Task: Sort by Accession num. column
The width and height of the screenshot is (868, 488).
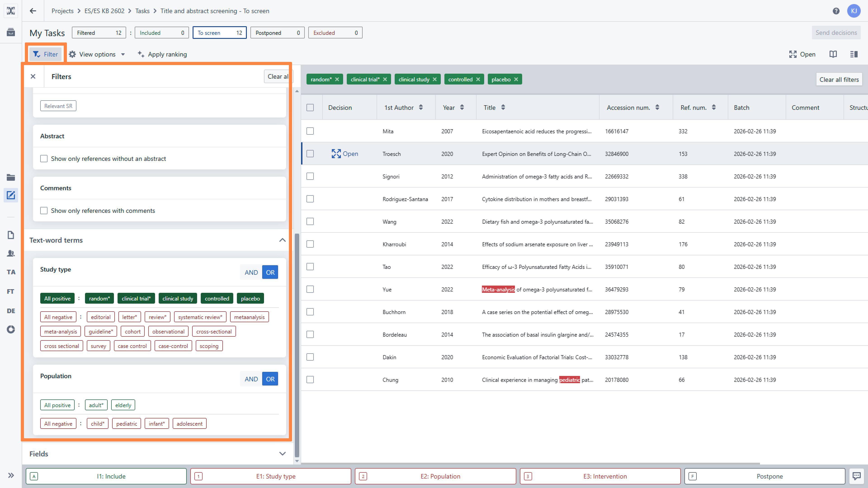Action: (657, 108)
